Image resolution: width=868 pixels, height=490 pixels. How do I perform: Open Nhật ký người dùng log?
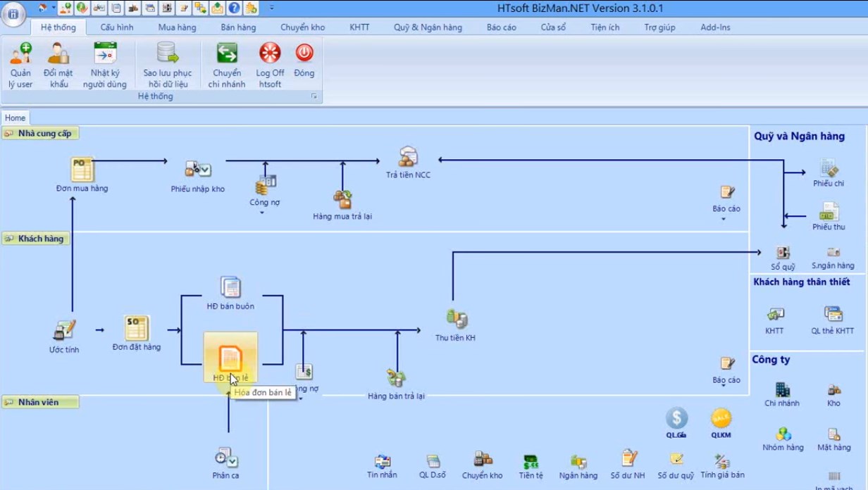tap(105, 65)
